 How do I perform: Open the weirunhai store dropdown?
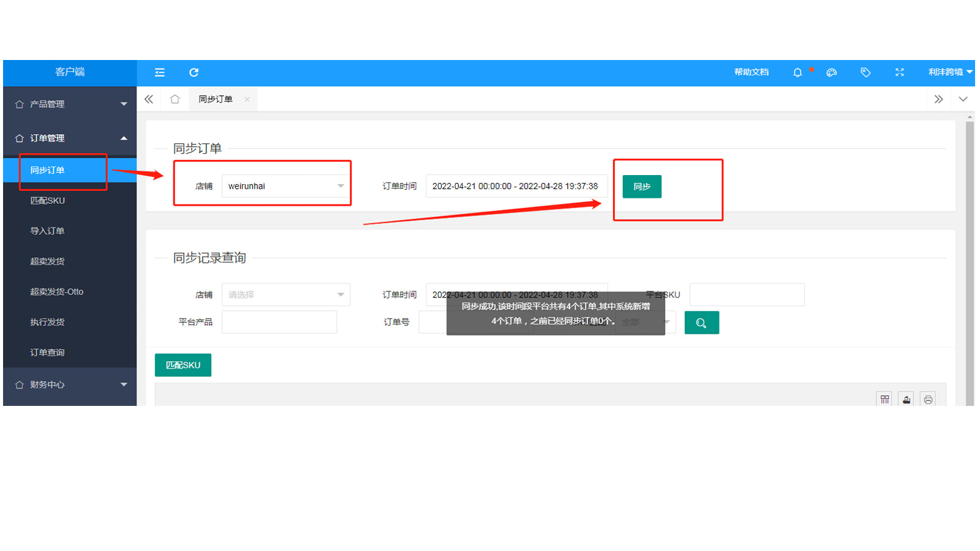pyautogui.click(x=286, y=186)
